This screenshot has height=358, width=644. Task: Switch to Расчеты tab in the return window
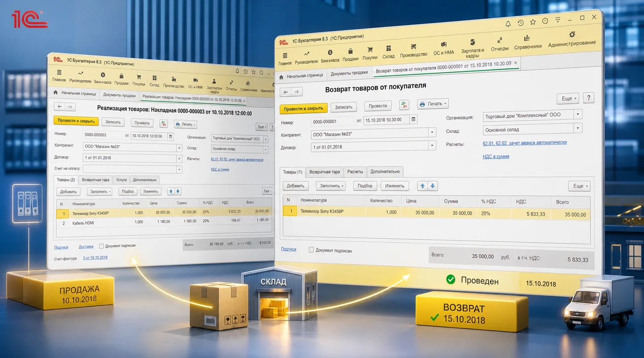[x=355, y=172]
